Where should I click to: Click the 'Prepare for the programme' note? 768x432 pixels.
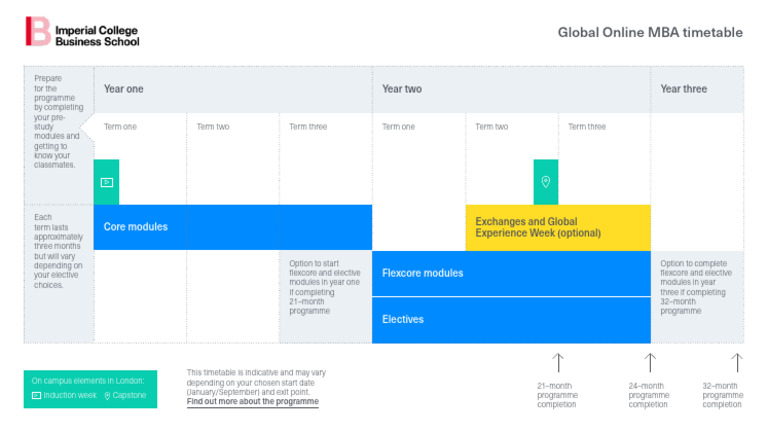click(x=58, y=121)
